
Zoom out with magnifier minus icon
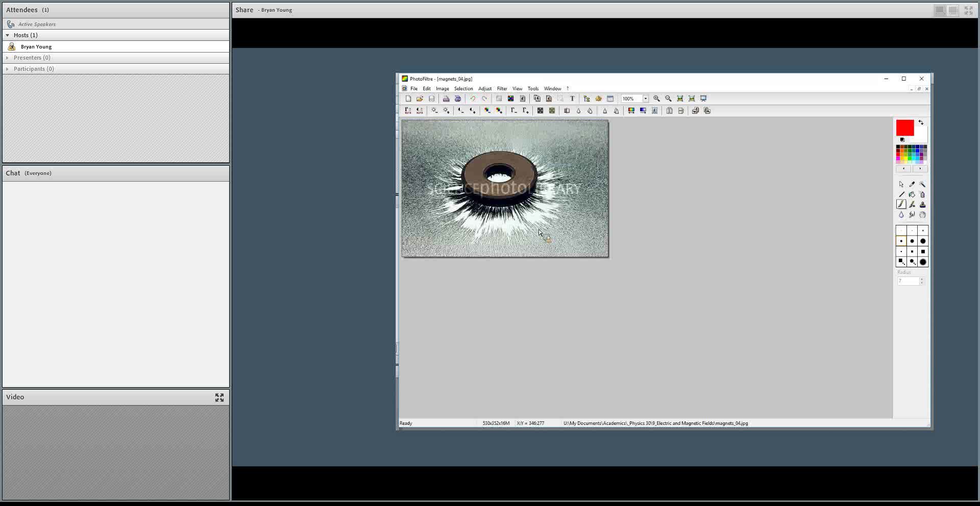pos(668,98)
